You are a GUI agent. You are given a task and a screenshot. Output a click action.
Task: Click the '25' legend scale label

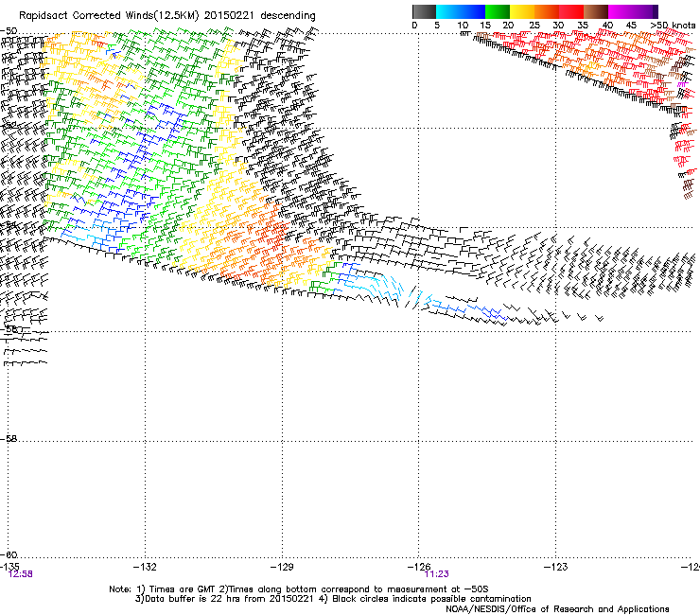pyautogui.click(x=534, y=26)
